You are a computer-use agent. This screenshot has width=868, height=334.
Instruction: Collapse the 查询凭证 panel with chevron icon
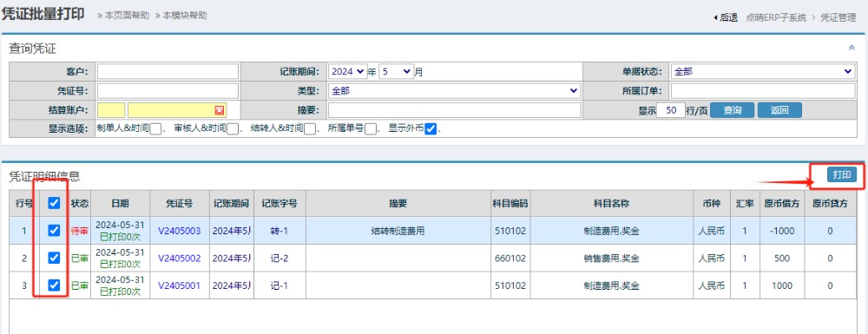tap(852, 48)
